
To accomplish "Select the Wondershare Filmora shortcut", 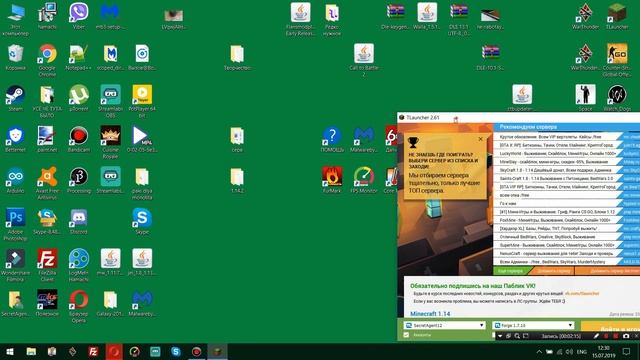I will tap(16, 264).
